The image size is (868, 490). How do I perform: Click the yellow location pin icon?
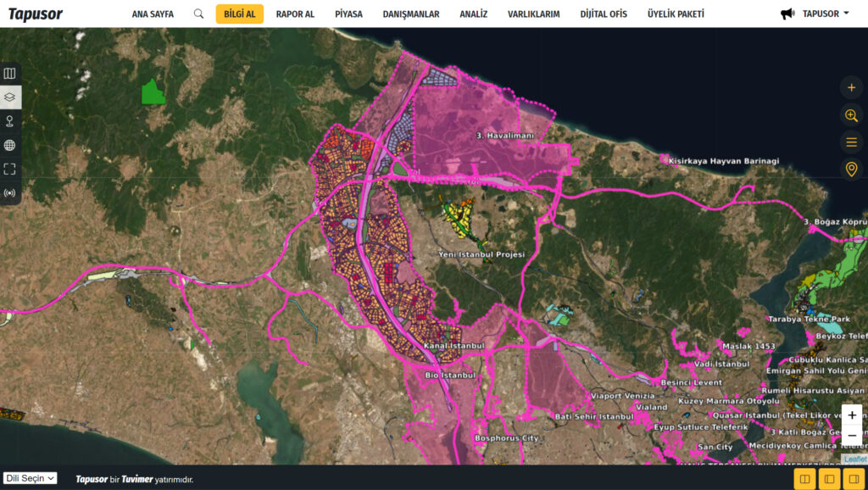[851, 169]
